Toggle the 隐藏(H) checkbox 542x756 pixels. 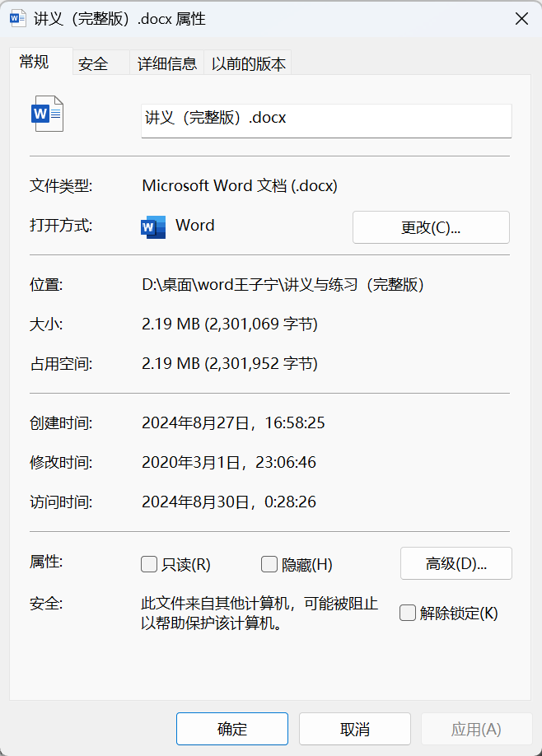click(x=269, y=564)
